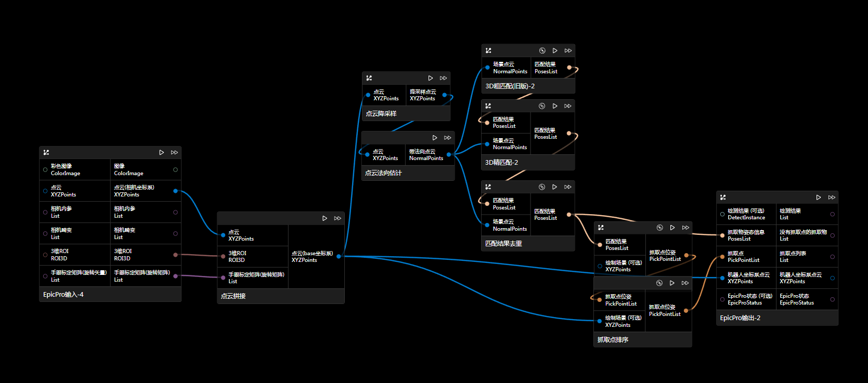Click fast-forward icon on 点云法向估计 node

click(447, 138)
